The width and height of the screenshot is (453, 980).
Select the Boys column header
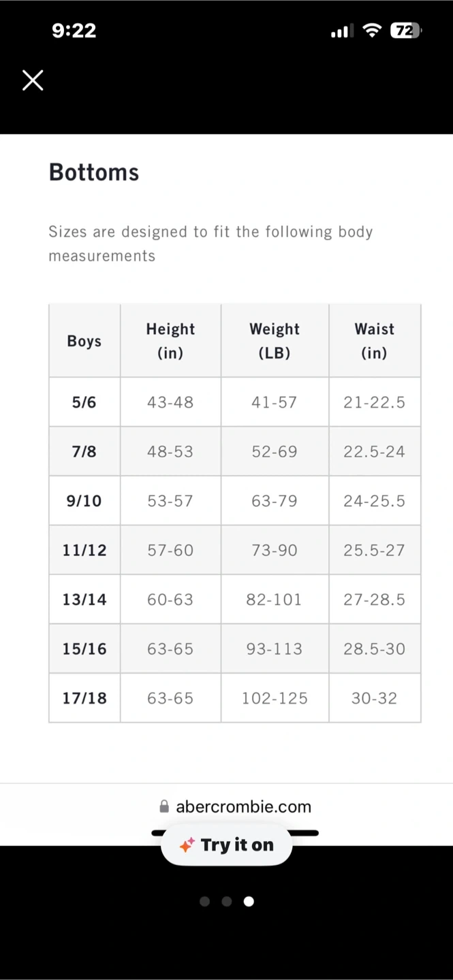[x=84, y=341]
